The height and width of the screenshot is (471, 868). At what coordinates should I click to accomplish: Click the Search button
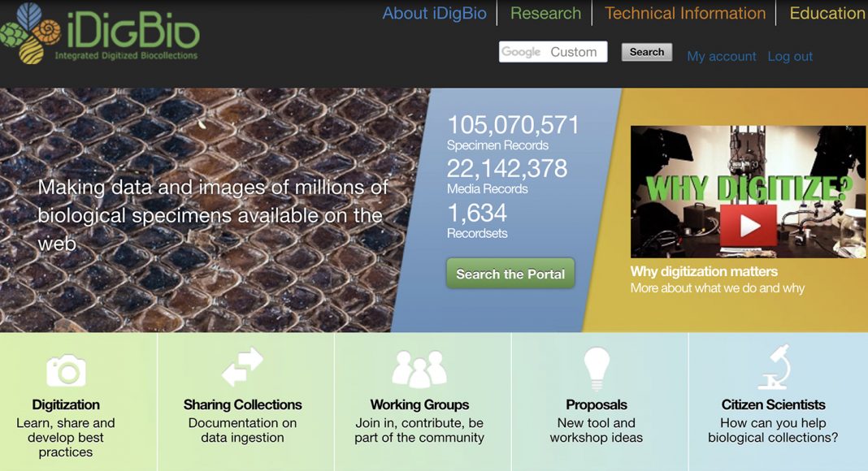[x=647, y=52]
